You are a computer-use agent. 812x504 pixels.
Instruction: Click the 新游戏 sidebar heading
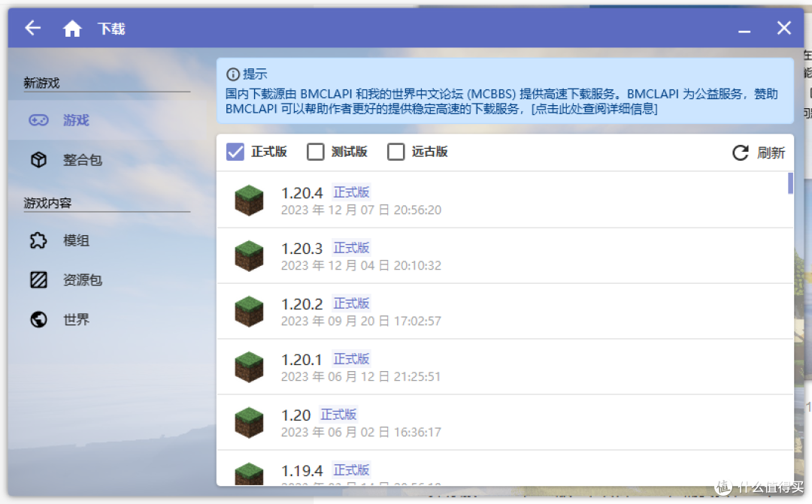tap(41, 83)
